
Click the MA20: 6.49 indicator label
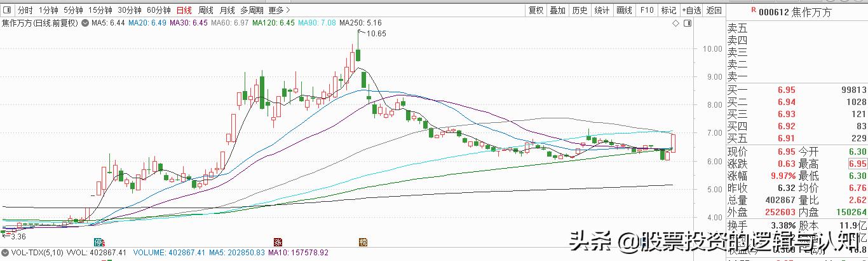tap(147, 23)
